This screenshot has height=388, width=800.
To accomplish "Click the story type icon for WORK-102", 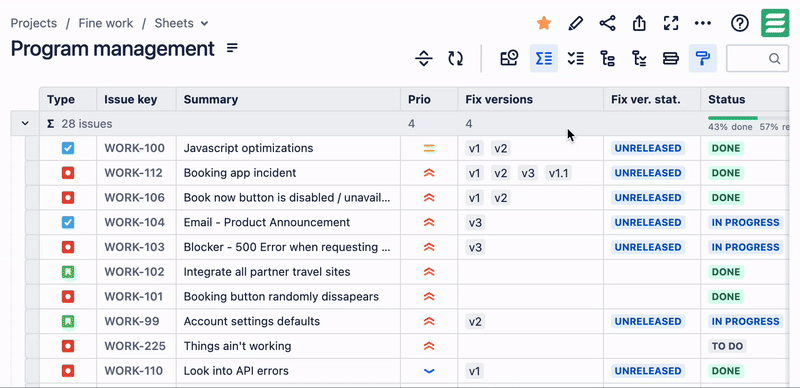I will click(68, 272).
